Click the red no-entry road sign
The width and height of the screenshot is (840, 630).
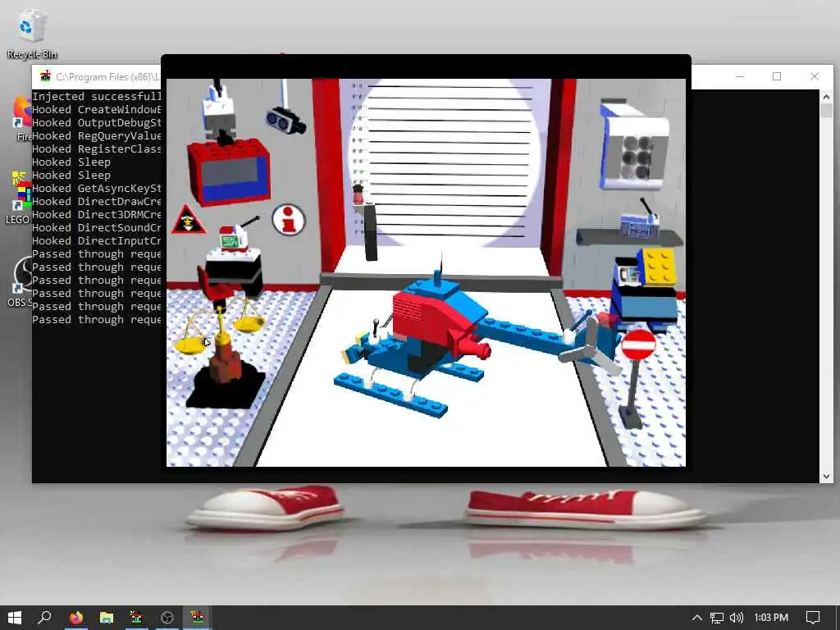tap(638, 345)
